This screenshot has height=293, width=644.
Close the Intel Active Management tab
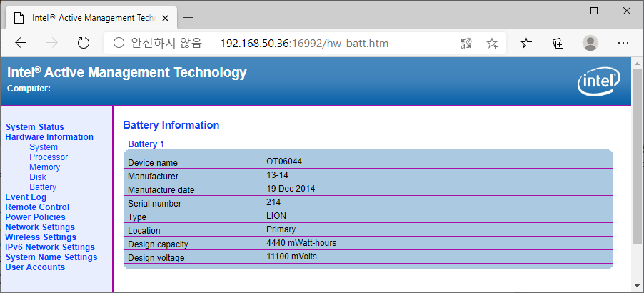pyautogui.click(x=165, y=18)
